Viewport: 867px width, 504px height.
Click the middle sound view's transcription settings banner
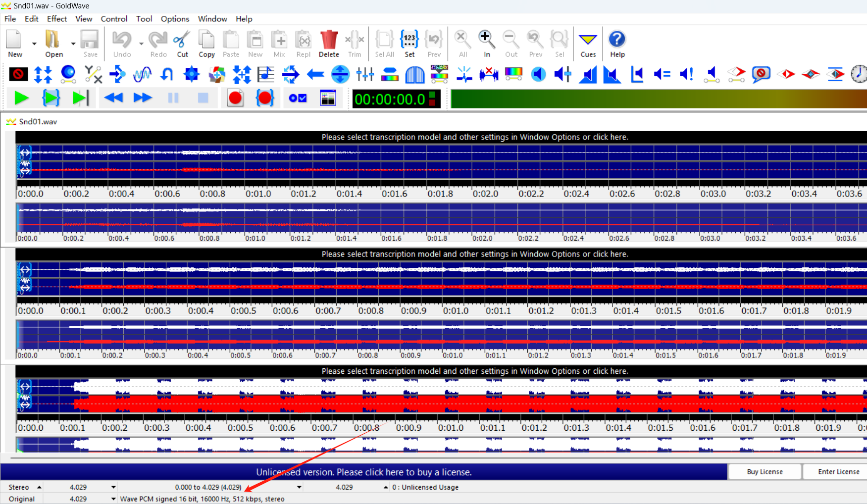coord(441,254)
